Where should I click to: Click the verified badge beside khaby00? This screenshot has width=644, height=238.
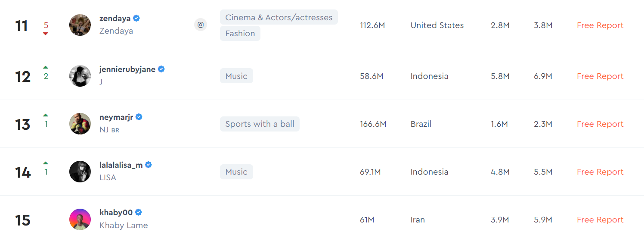pyautogui.click(x=139, y=212)
